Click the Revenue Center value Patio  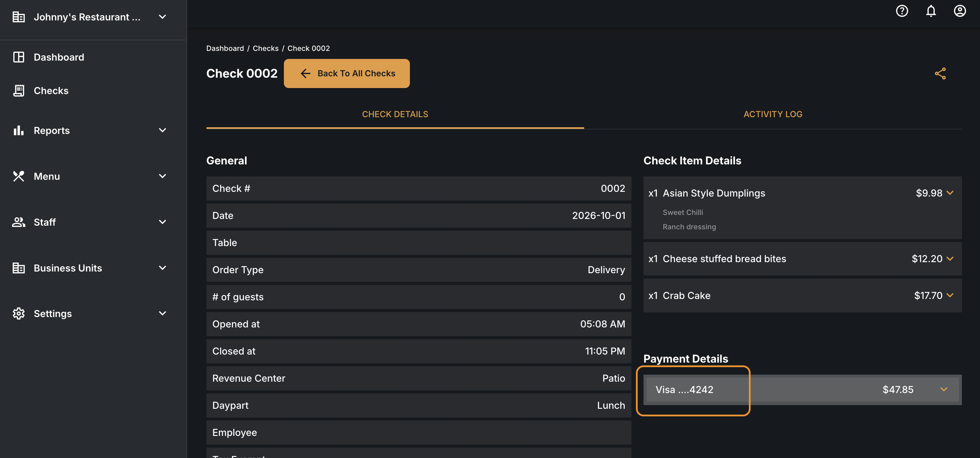(614, 378)
